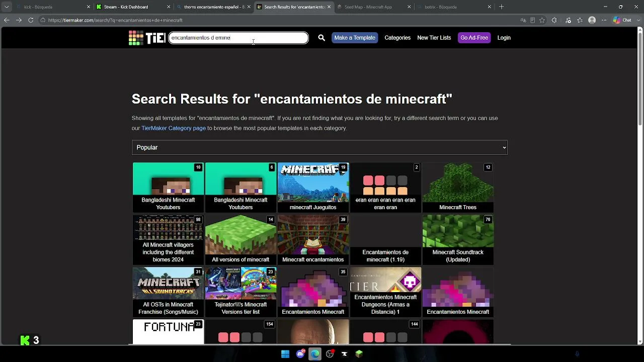Open the translate page icon
Image resolution: width=644 pixels, height=362 pixels.
point(524,20)
